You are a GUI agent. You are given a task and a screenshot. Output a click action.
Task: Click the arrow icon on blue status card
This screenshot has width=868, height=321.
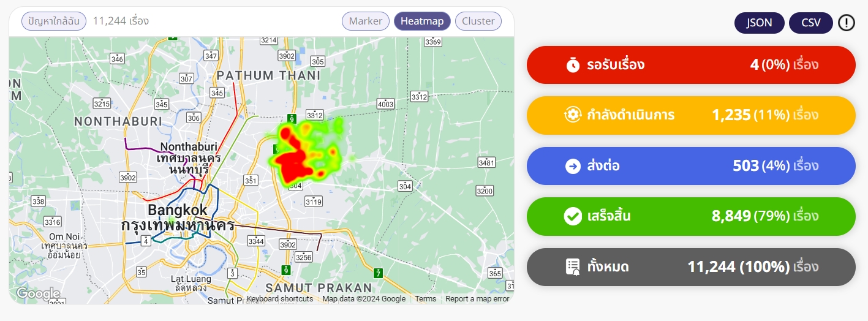click(573, 166)
